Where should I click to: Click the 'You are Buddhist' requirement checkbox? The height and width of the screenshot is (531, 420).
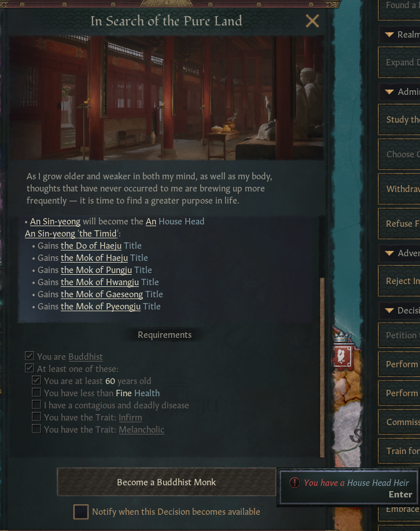click(30, 356)
